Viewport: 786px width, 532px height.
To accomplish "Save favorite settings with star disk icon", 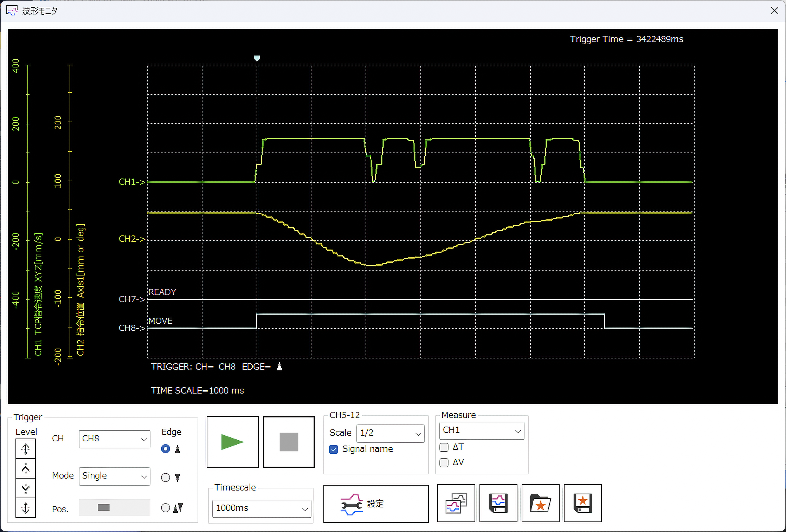I will (582, 503).
